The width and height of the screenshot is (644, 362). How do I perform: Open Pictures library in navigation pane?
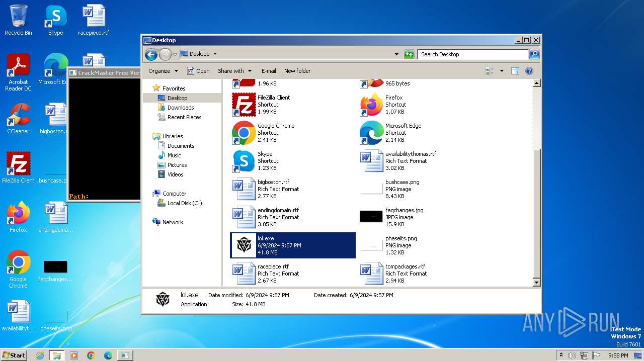(177, 165)
